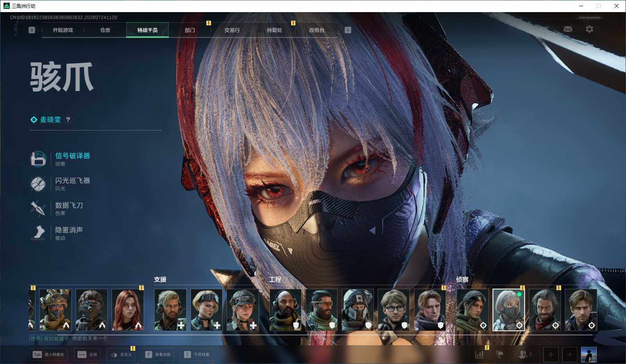Click the flag icon in bottom bar
This screenshot has width=626, height=364.
[499, 354]
